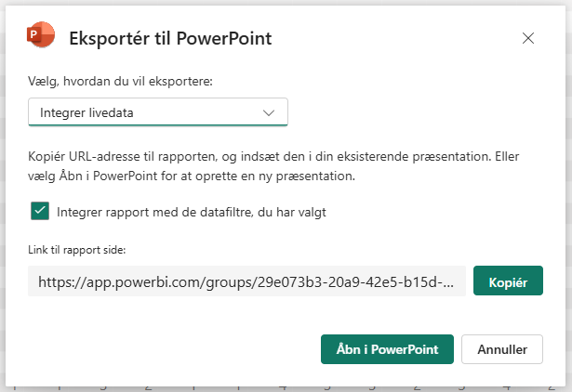Open the 'Integrer livedata' export method combo box

(158, 112)
